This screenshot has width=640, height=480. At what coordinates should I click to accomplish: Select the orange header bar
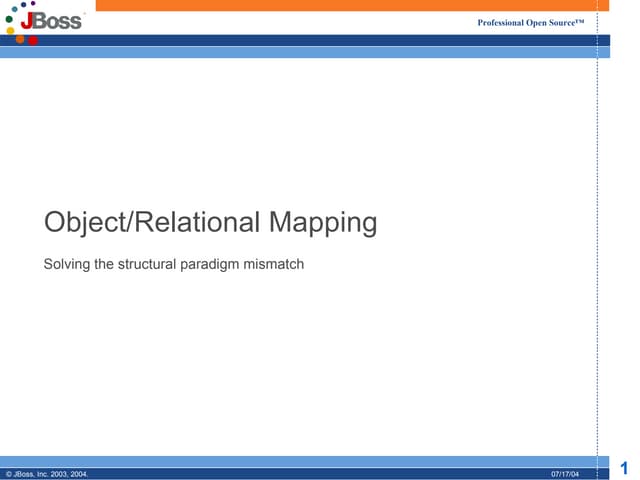click(x=350, y=5)
